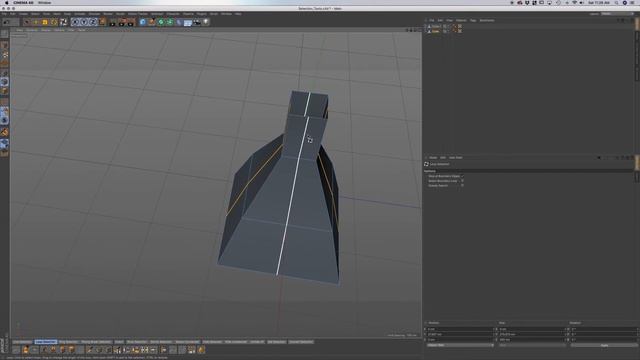The image size is (640, 360).
Task: Click the Ring Selection button
Action: pos(68,342)
